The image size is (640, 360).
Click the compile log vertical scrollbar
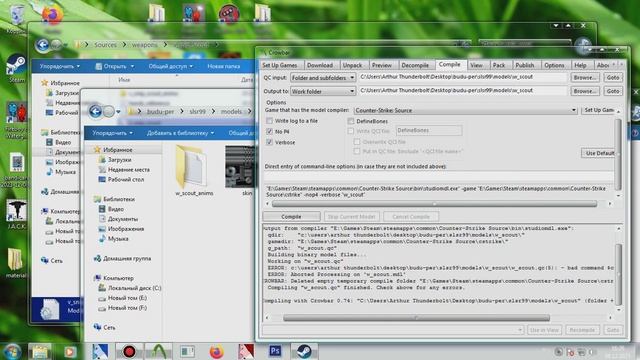pos(618,274)
